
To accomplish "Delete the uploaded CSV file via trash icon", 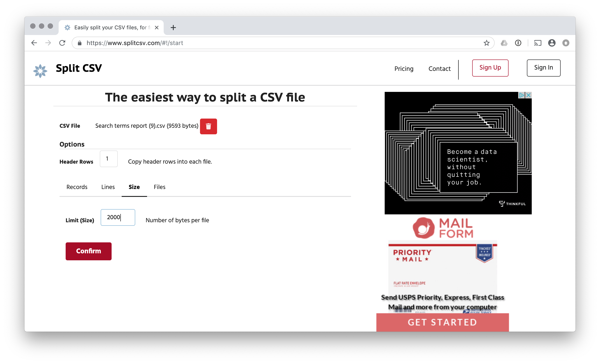I will coord(208,126).
